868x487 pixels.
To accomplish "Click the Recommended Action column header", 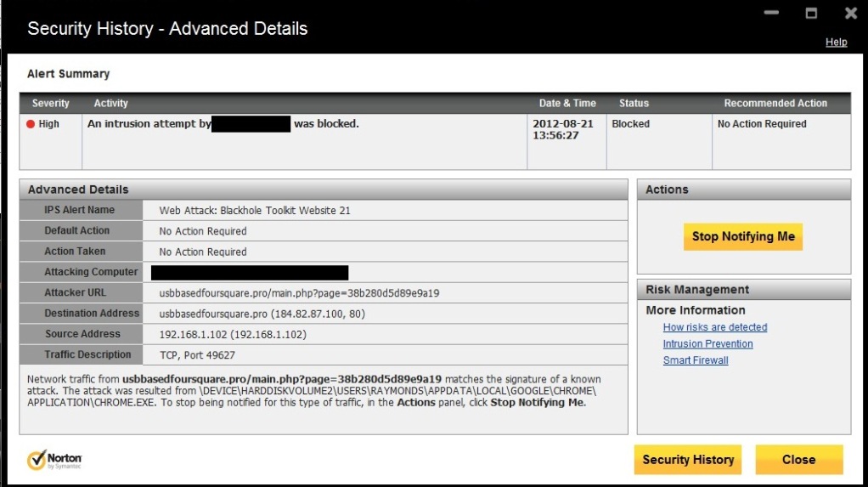I will click(775, 103).
